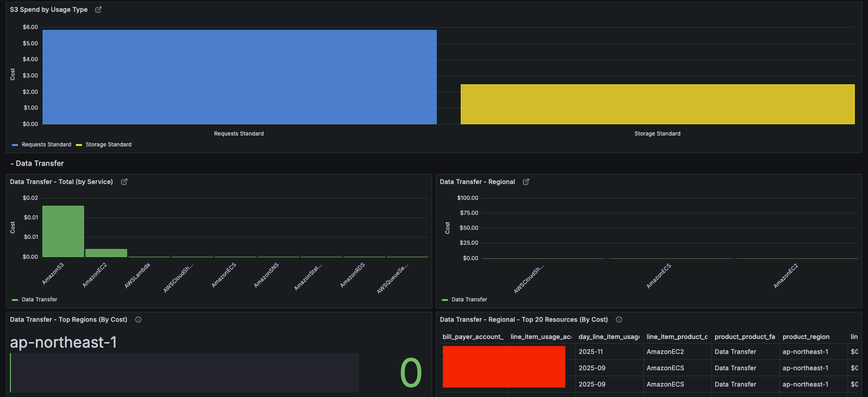Open Data Transfer Total by Service link icon
Screen dimensions: 868x397
[x=124, y=182]
